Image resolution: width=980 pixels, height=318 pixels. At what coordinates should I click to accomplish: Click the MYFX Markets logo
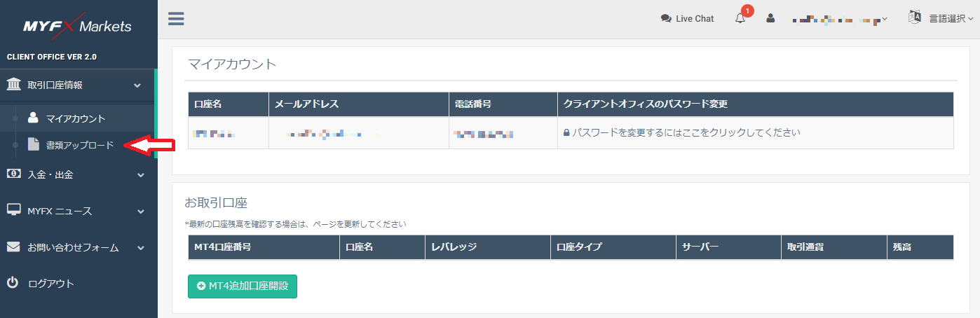pyautogui.click(x=78, y=26)
